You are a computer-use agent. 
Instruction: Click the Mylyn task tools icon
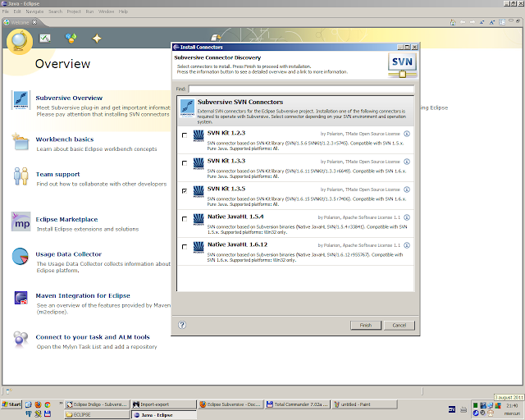(x=21, y=339)
